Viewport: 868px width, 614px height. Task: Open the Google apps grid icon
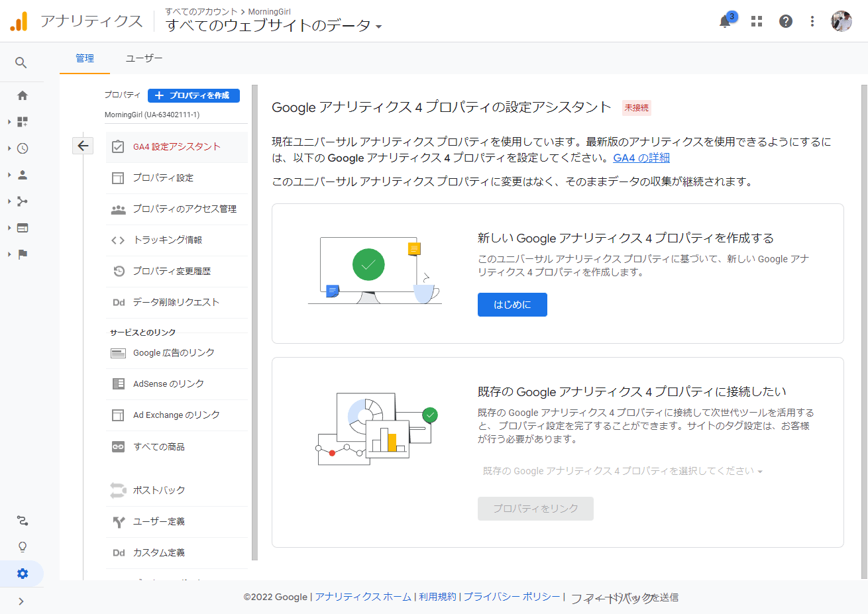[757, 21]
